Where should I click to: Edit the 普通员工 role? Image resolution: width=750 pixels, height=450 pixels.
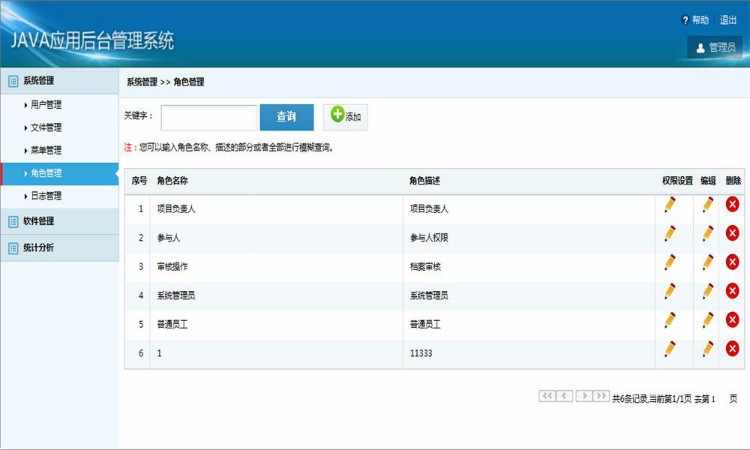pos(707,319)
